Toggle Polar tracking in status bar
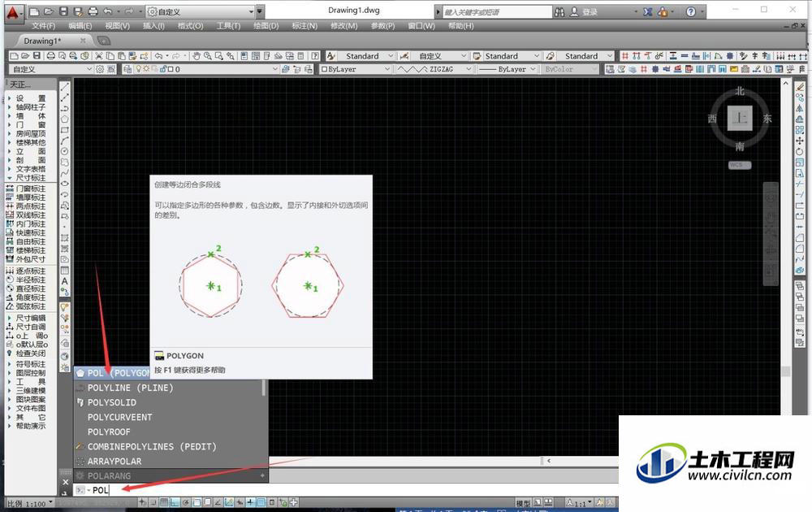812x512 pixels. click(185, 502)
